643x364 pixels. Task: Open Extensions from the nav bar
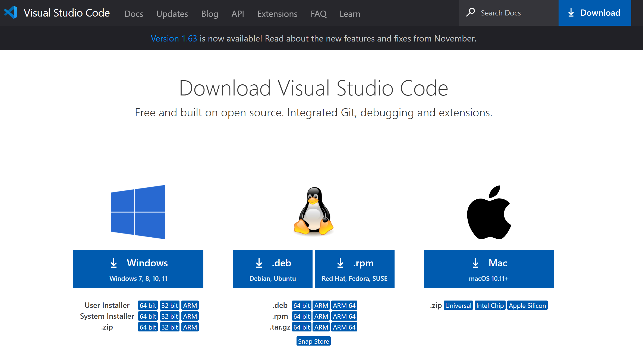point(277,14)
